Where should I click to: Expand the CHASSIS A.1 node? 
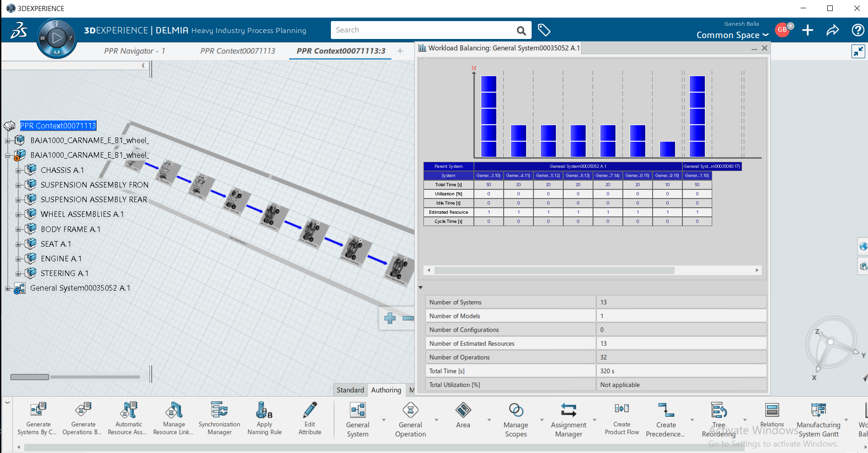(18, 171)
